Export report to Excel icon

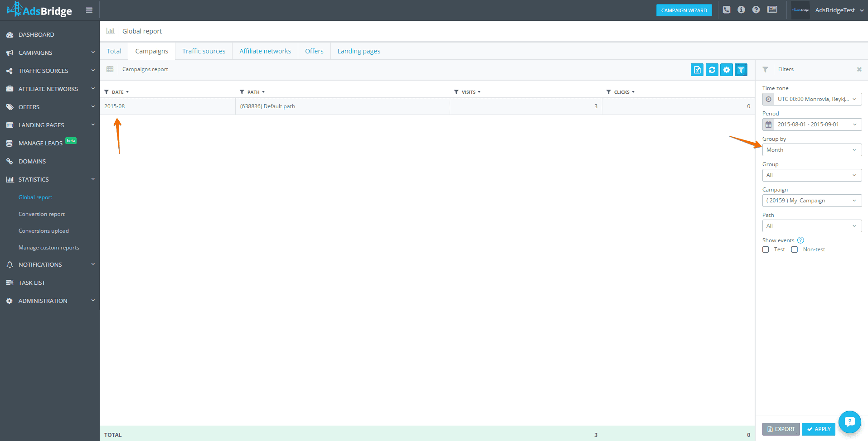coord(697,70)
